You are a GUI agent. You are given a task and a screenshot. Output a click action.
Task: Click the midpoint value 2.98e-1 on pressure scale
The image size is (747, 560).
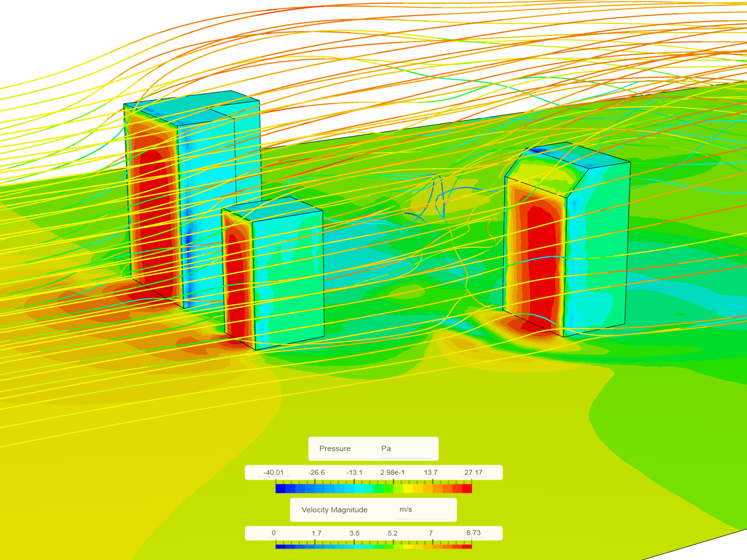point(393,472)
